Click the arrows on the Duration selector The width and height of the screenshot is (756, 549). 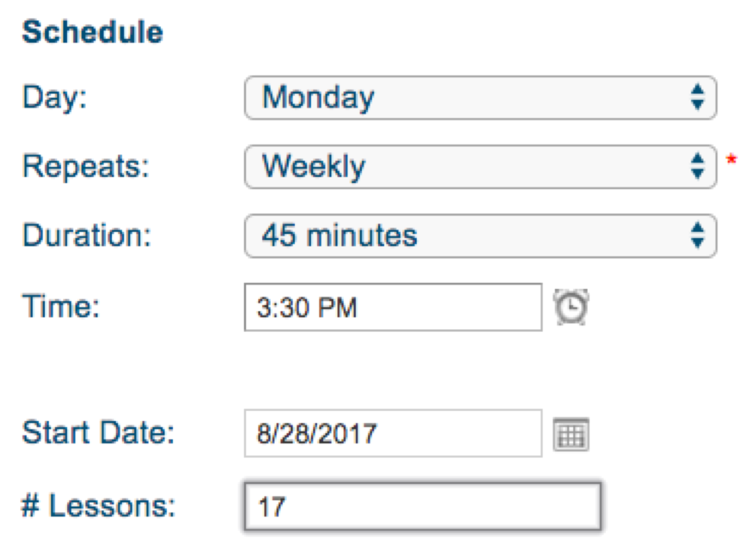click(x=697, y=236)
